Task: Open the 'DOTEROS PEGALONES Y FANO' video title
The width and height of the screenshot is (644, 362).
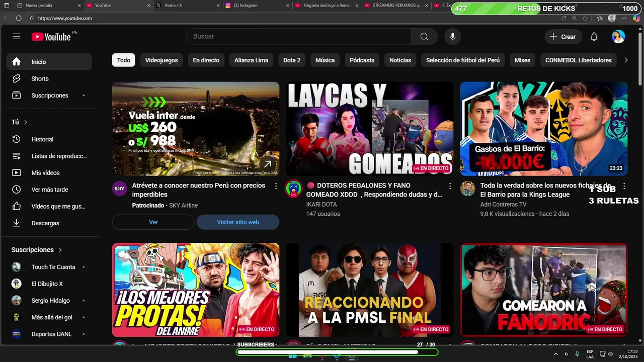Action: (x=374, y=190)
